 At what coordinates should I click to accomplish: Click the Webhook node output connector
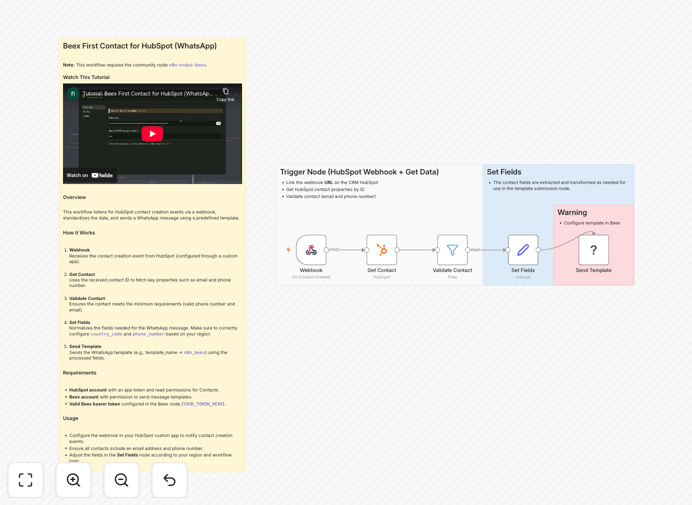point(326,250)
